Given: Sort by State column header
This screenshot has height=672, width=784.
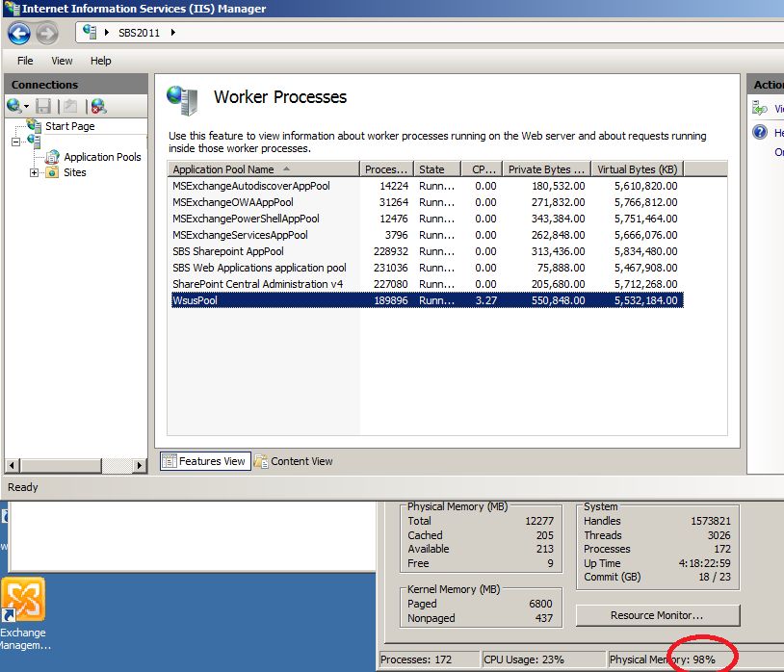Looking at the screenshot, I should click(x=437, y=169).
